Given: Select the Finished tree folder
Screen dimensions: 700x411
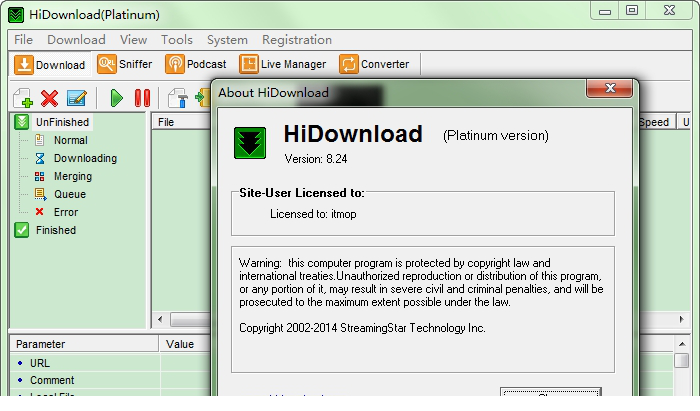Looking at the screenshot, I should (56, 230).
